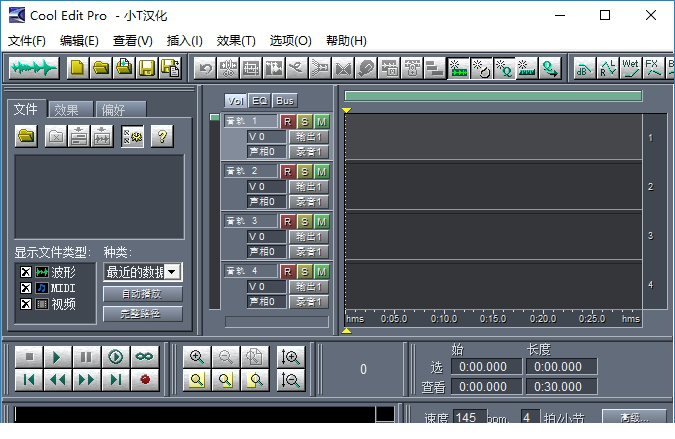This screenshot has width=675, height=439.
Task: Open the 文件(F) menu
Action: tap(27, 41)
